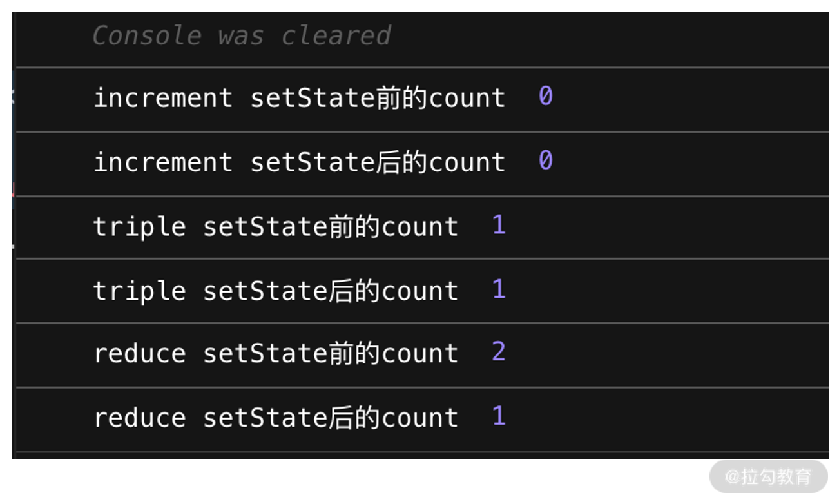This screenshot has width=839, height=504.
Task: Select the "reduce setState后的count" log text
Action: [x=275, y=418]
